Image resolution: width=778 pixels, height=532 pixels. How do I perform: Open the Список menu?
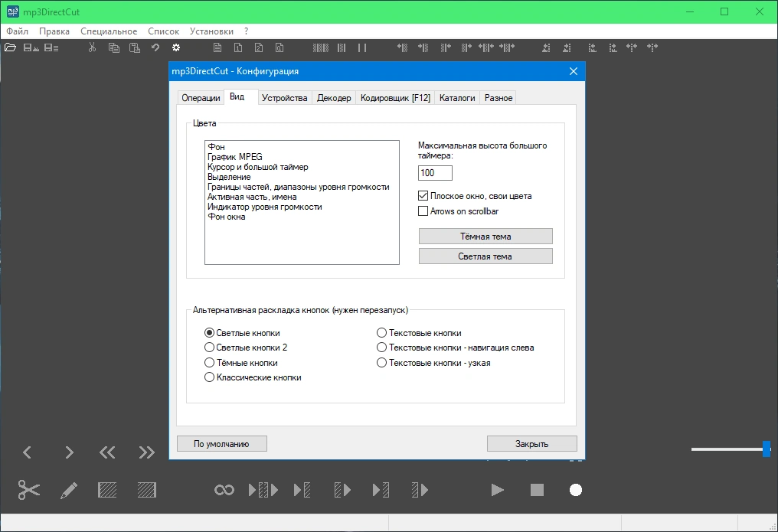click(163, 31)
